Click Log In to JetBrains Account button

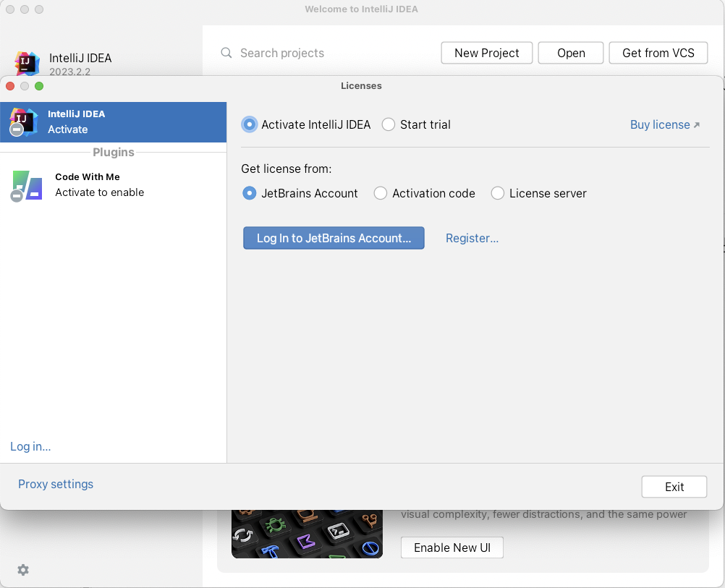(x=334, y=238)
